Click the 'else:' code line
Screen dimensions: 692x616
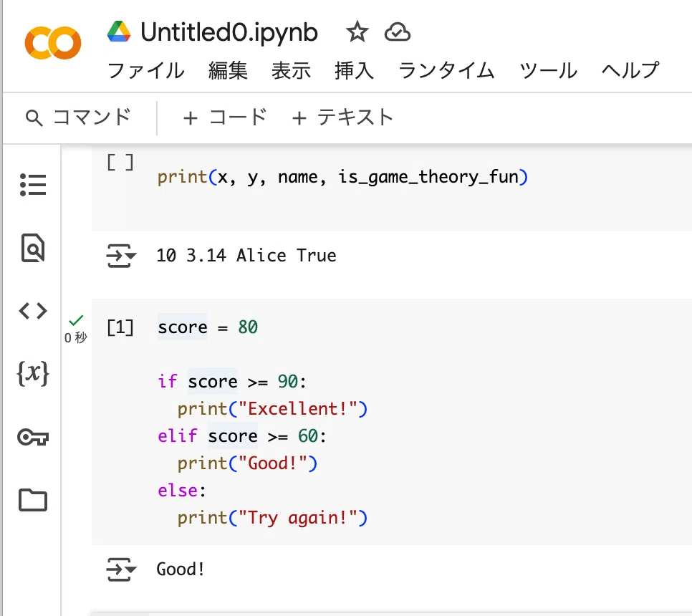point(182,491)
